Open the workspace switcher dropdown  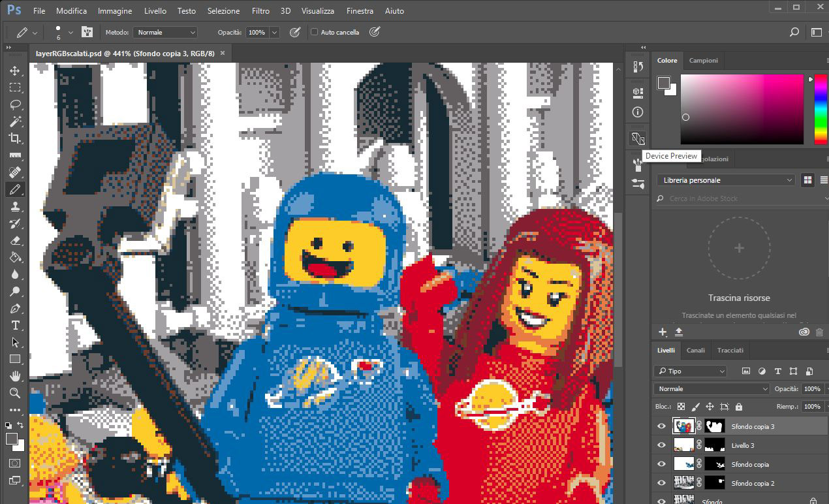click(x=816, y=32)
